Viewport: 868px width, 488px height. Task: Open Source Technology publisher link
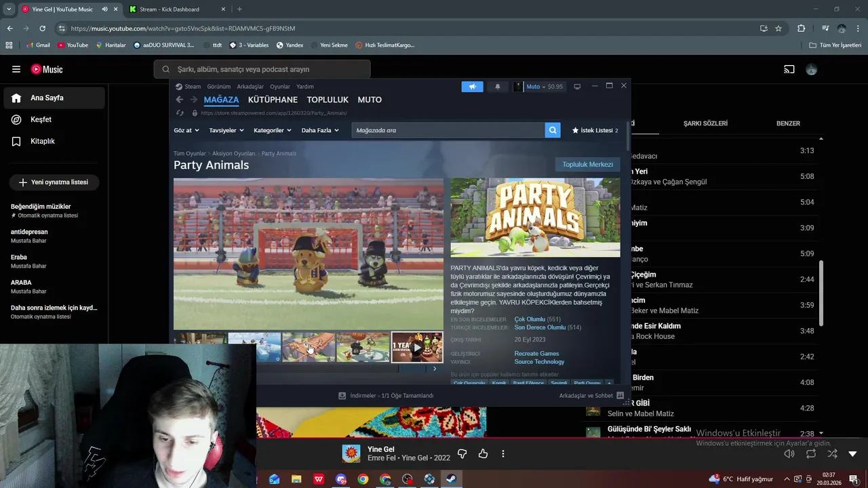pyautogui.click(x=539, y=362)
